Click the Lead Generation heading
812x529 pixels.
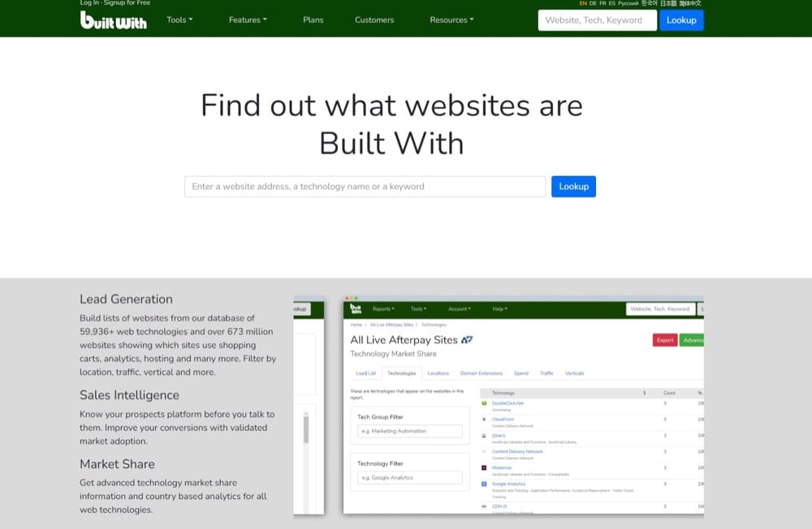pos(126,299)
